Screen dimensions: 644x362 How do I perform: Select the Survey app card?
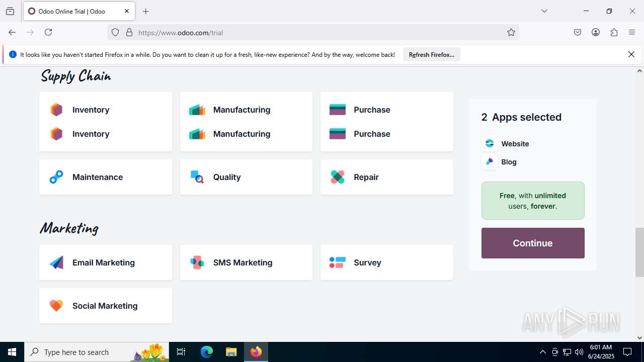tap(387, 262)
